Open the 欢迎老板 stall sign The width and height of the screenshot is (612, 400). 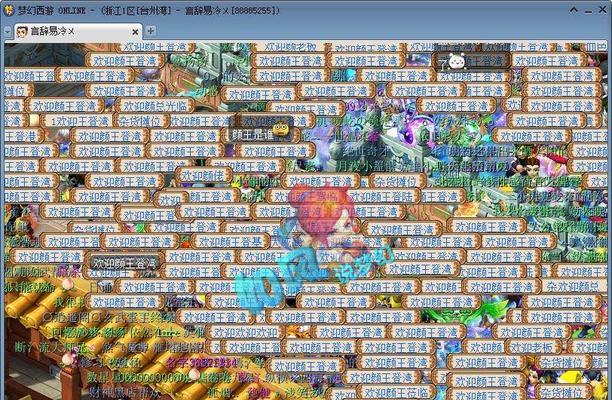pyautogui.click(x=533, y=347)
